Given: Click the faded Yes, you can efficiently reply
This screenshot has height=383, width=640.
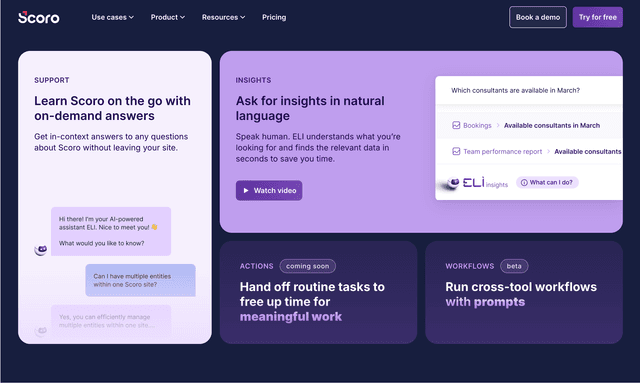Looking at the screenshot, I should tap(111, 321).
